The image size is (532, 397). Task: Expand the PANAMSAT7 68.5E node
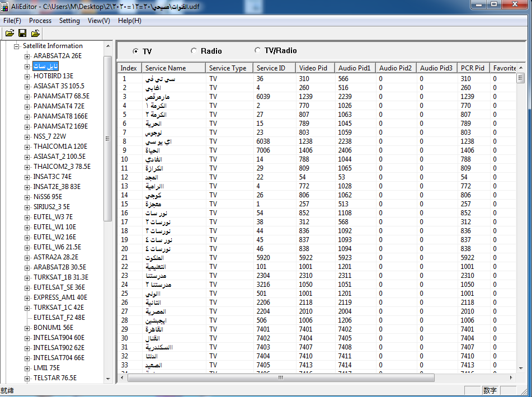27,97
